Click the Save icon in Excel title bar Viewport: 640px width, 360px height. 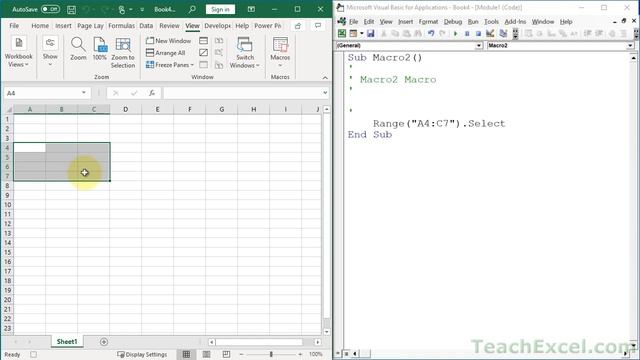click(x=71, y=9)
